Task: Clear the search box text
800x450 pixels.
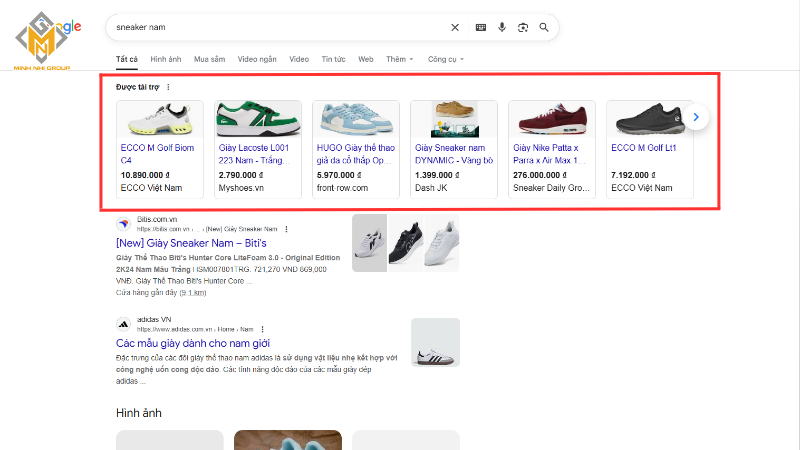Action: (x=455, y=28)
